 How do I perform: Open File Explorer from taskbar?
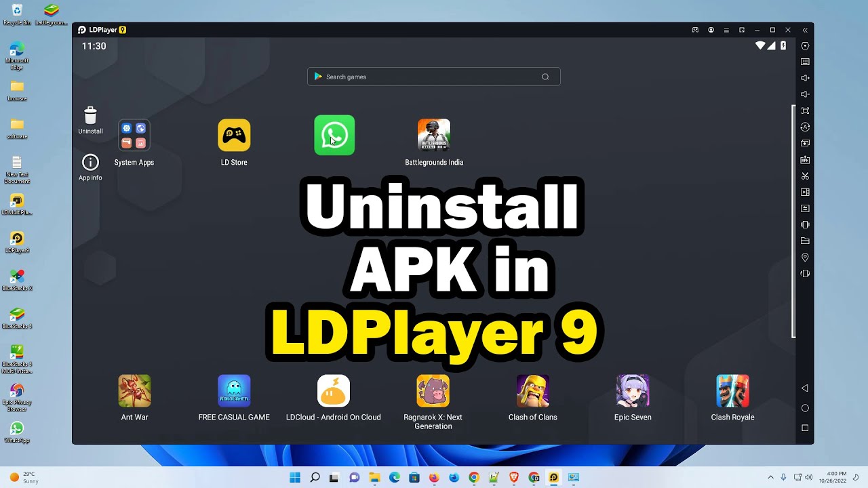pos(374,478)
